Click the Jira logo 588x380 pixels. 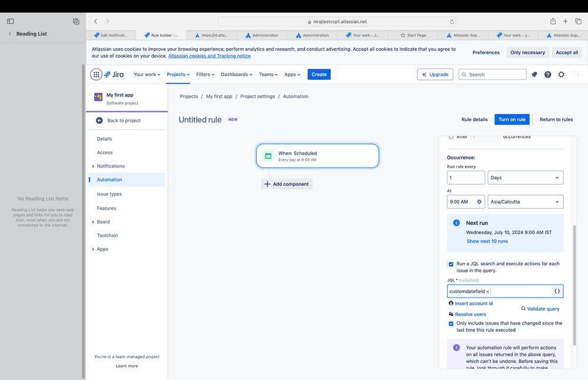point(114,75)
